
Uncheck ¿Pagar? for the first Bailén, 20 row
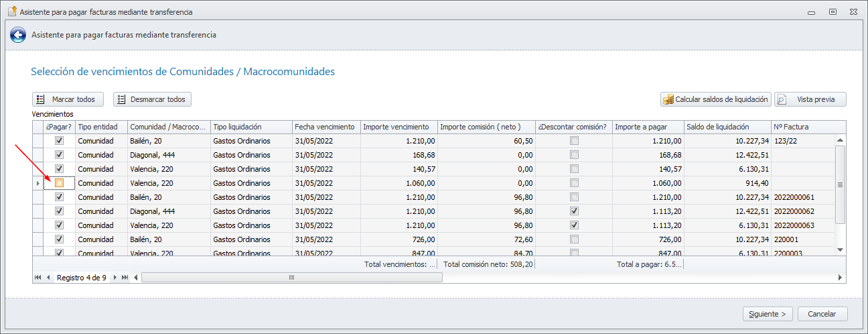pyautogui.click(x=60, y=141)
